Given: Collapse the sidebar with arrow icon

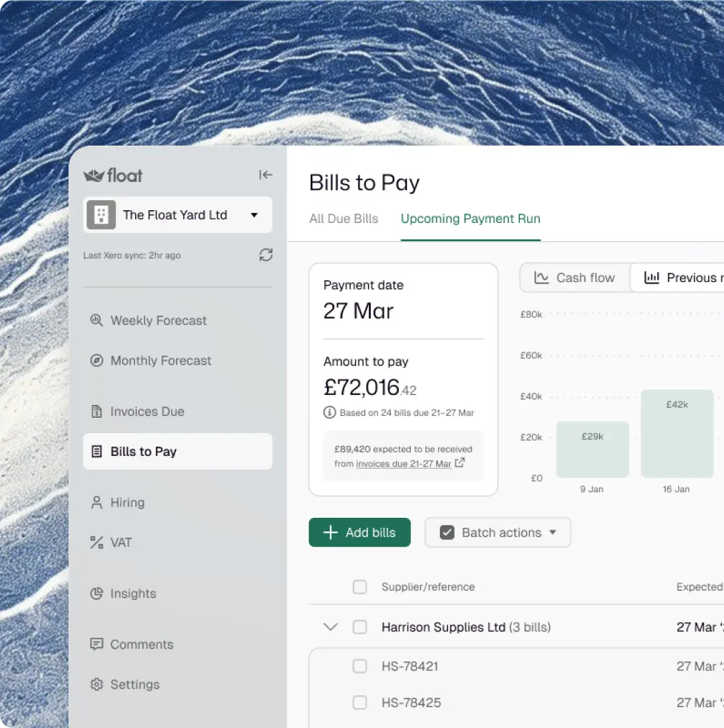Looking at the screenshot, I should pyautogui.click(x=266, y=175).
